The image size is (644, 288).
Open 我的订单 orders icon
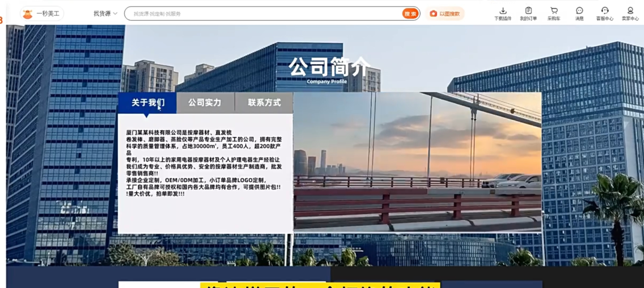(x=528, y=11)
